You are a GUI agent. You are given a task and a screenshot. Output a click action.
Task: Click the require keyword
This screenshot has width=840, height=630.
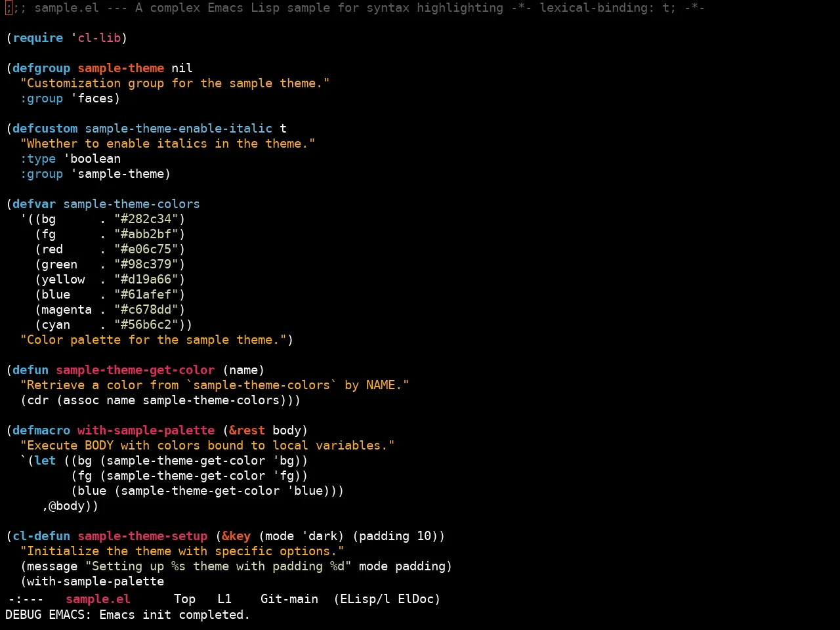click(37, 38)
